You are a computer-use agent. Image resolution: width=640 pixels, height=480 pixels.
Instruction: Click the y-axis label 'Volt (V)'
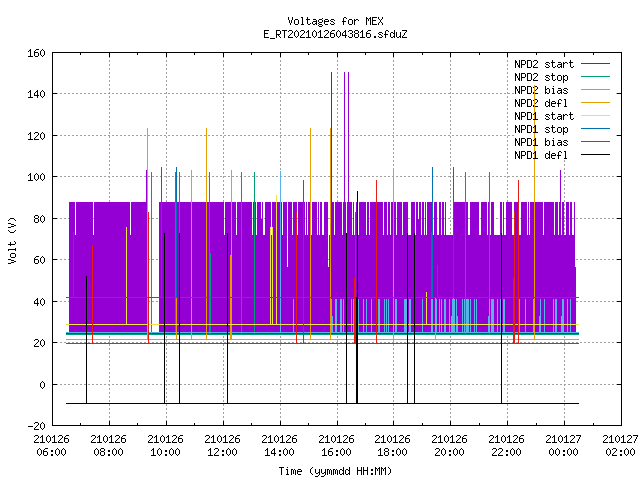13,241
